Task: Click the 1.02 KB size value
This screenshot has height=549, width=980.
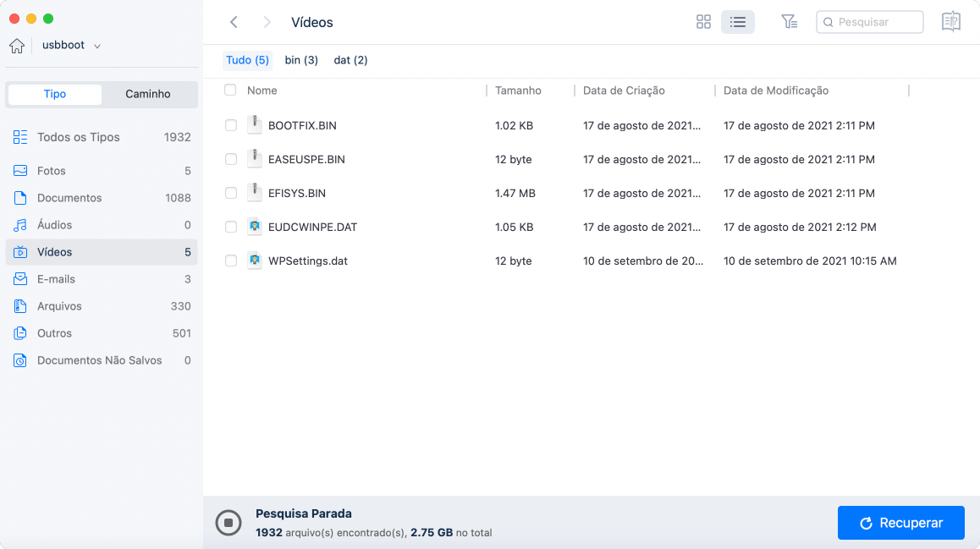Action: [514, 125]
